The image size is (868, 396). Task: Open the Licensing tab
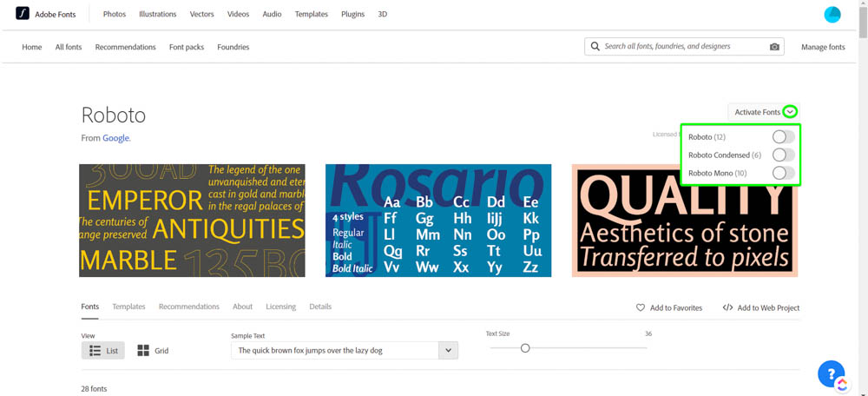pos(280,307)
